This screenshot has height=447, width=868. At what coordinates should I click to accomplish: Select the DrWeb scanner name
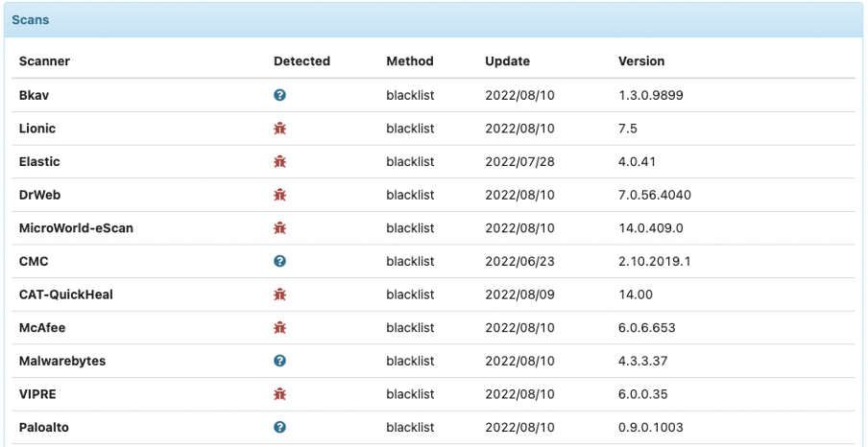[40, 195]
